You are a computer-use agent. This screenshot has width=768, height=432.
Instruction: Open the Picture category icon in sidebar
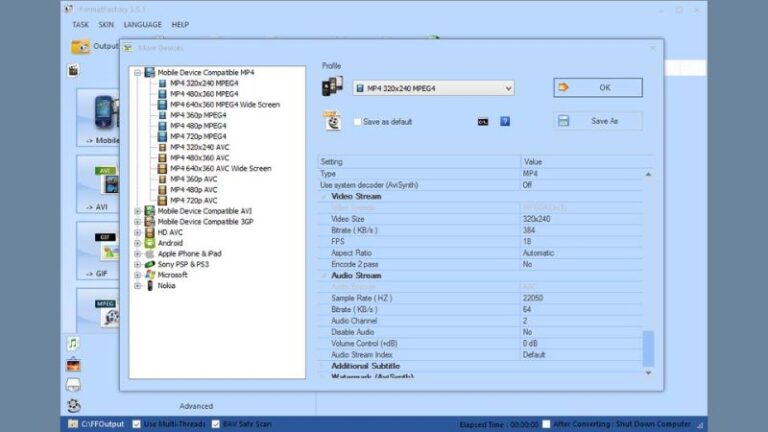click(x=73, y=363)
